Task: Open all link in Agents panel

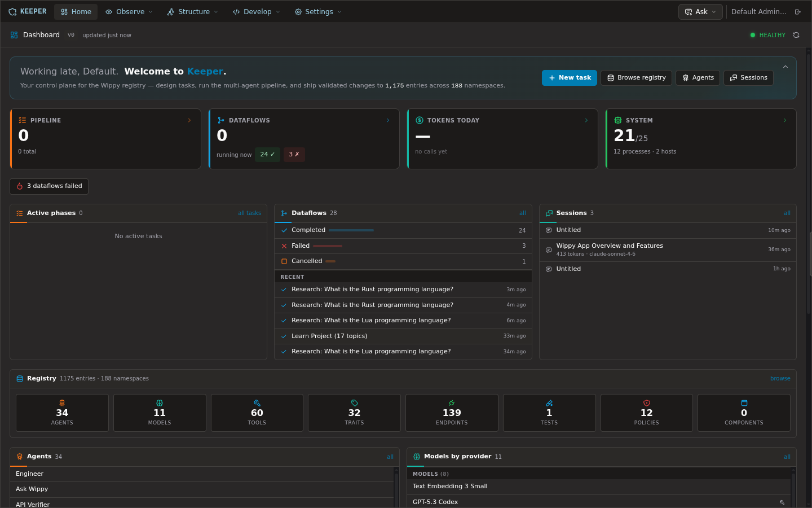Action: (x=390, y=457)
